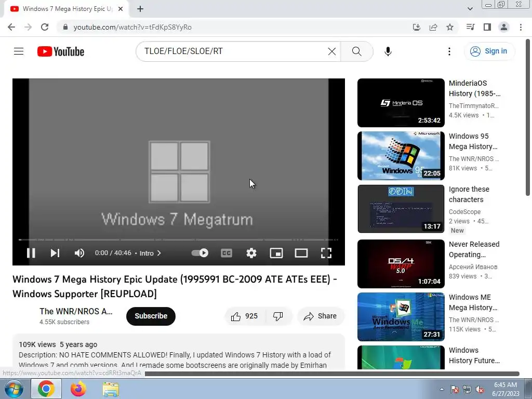
Task: Launch Firefox from the taskbar
Action: coord(78,389)
